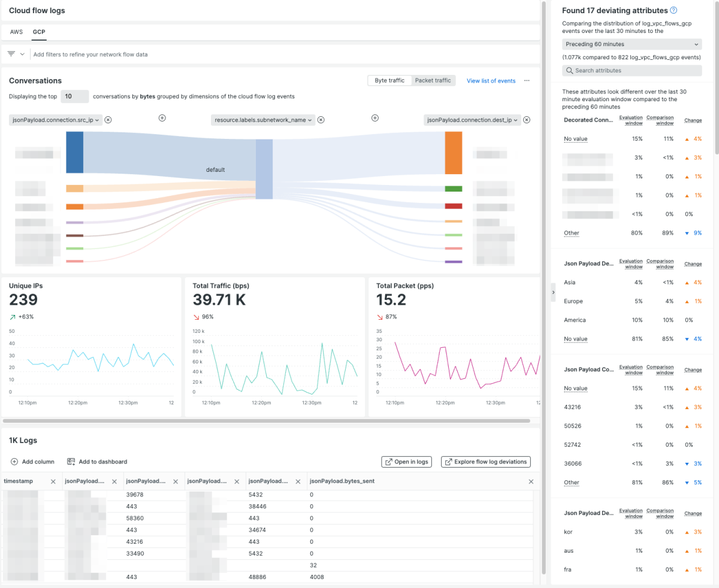Open the jsonPayload.connection.src_ip dropdown

pyautogui.click(x=56, y=120)
